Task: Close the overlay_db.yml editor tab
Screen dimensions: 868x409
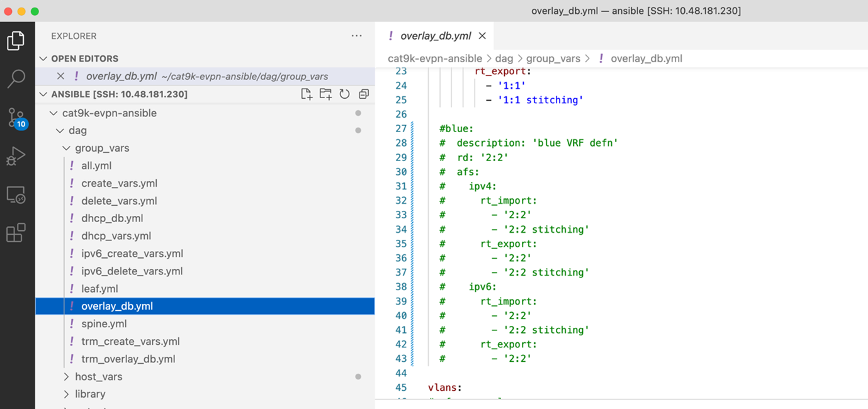Action: click(x=482, y=36)
